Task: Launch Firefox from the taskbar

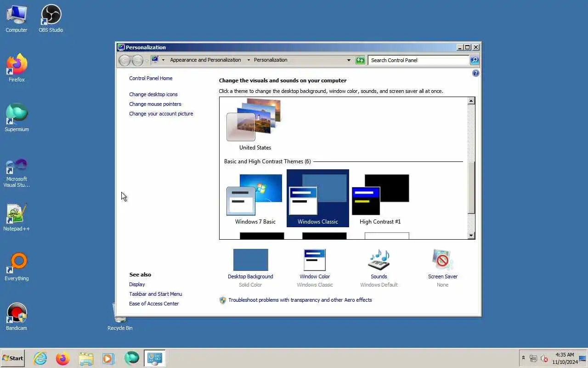Action: 63,358
